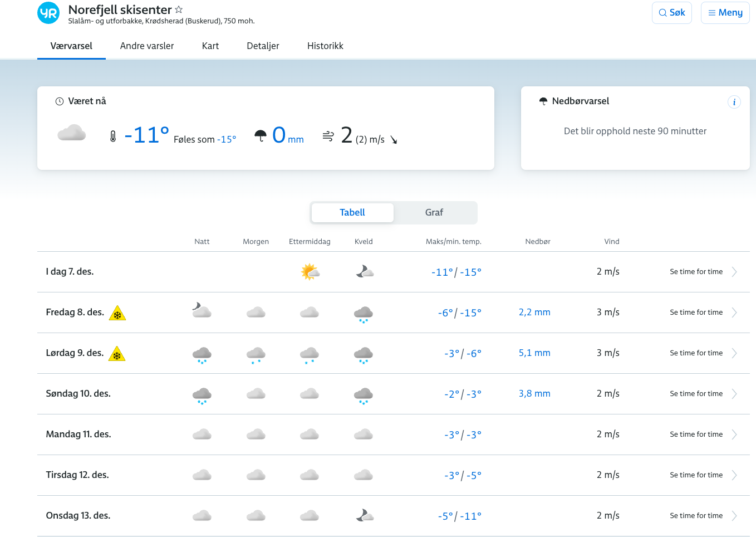Click the sunny afternoon icon for I dag

(x=310, y=272)
